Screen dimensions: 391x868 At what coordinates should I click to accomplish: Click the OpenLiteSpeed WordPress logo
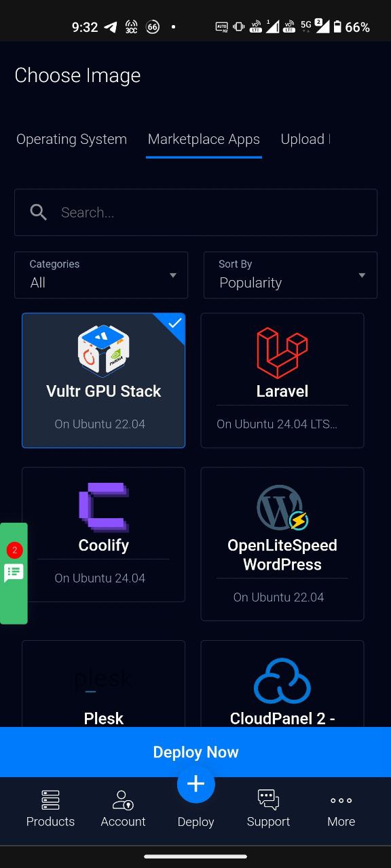pyautogui.click(x=282, y=507)
